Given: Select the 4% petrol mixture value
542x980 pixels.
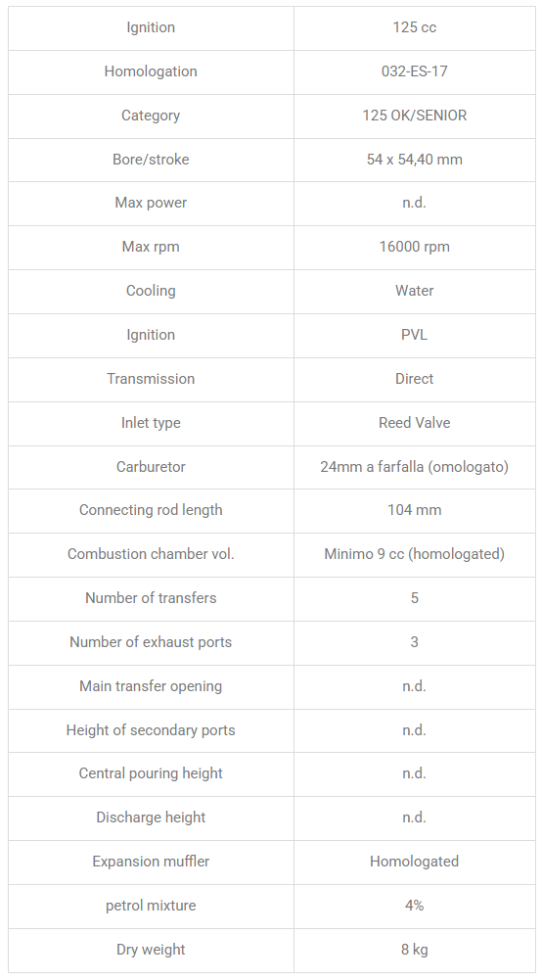Looking at the screenshot, I should pos(415,906).
